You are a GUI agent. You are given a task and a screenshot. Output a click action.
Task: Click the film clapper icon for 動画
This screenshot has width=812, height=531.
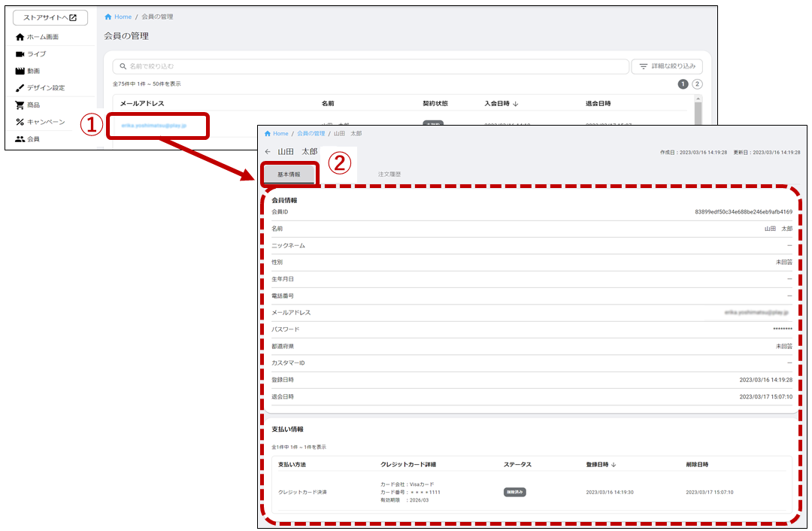[x=20, y=71]
